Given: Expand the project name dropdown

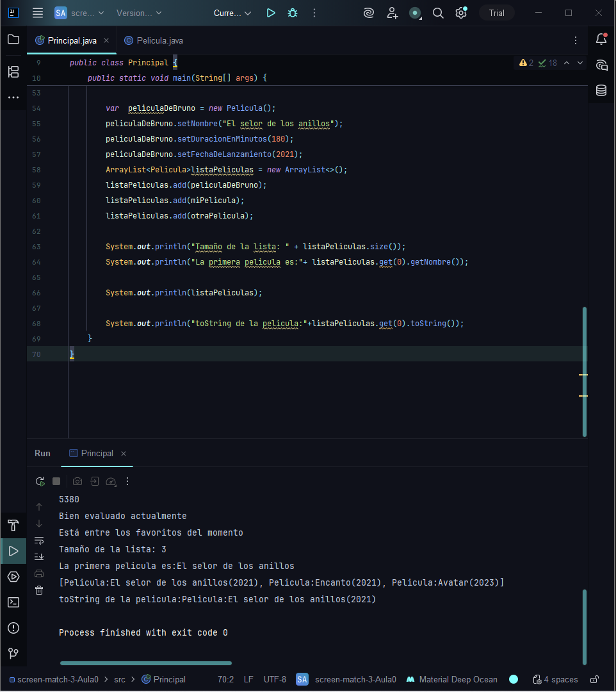Looking at the screenshot, I should 79,13.
